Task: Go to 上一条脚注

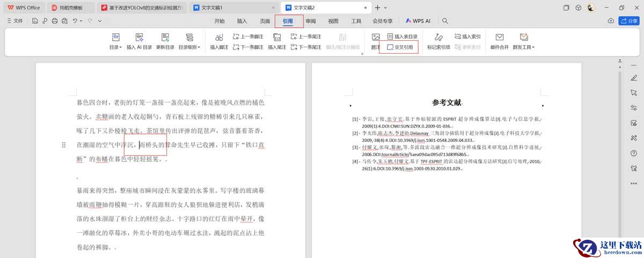Action: tap(248, 37)
